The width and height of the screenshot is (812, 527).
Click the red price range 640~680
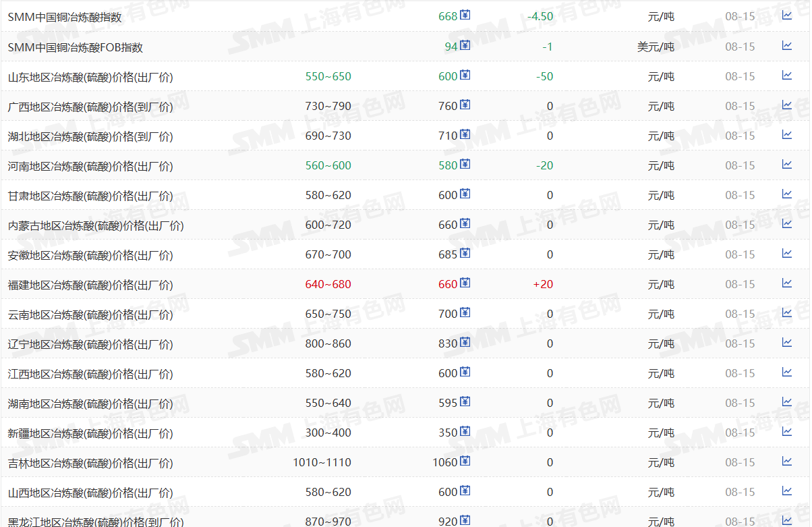328,284
